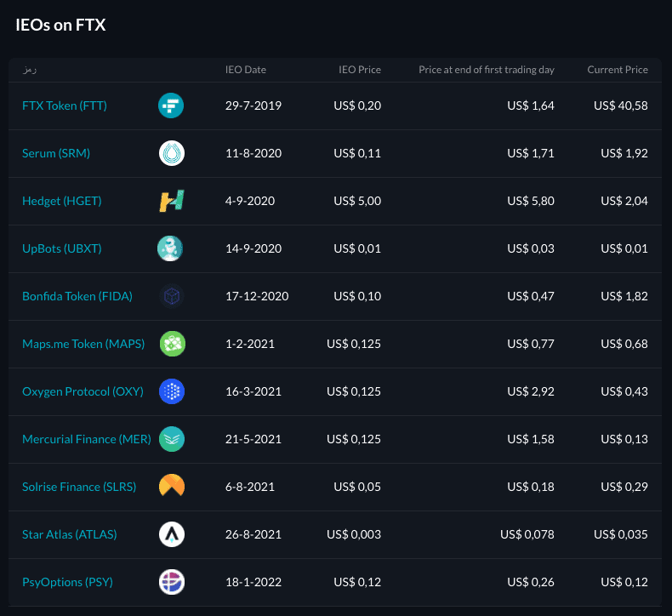Image resolution: width=672 pixels, height=616 pixels.
Task: Click the Bonfida cube logo icon
Action: 172,296
